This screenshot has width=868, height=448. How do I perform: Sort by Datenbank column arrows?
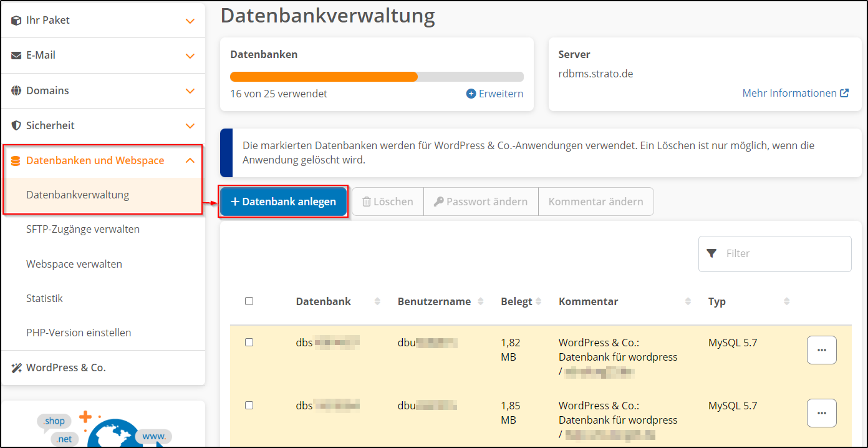point(377,301)
